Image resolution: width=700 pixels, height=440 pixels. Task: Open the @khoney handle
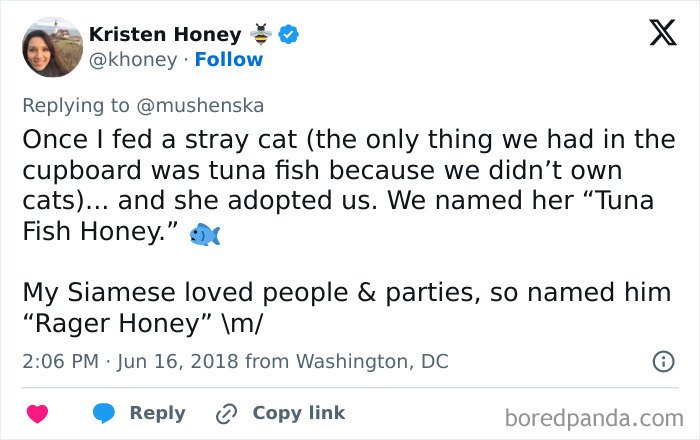[131, 60]
